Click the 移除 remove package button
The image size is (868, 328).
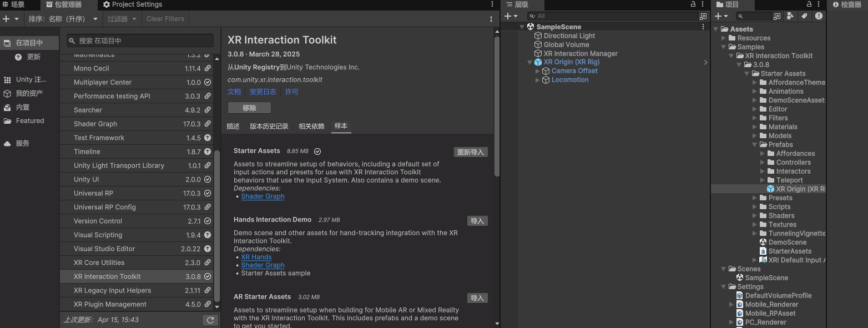[x=249, y=108]
